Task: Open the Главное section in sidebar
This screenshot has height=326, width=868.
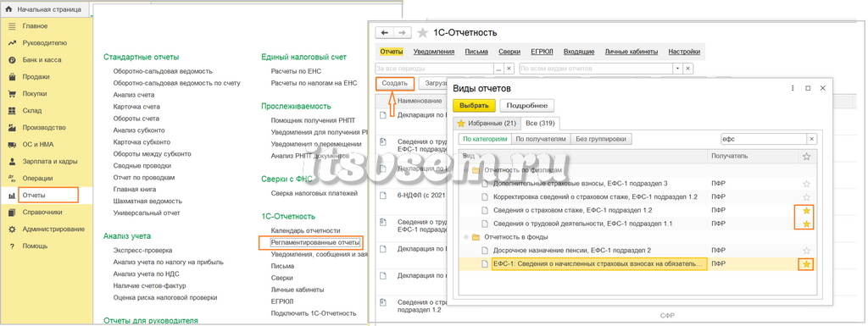Action: pyautogui.click(x=35, y=26)
